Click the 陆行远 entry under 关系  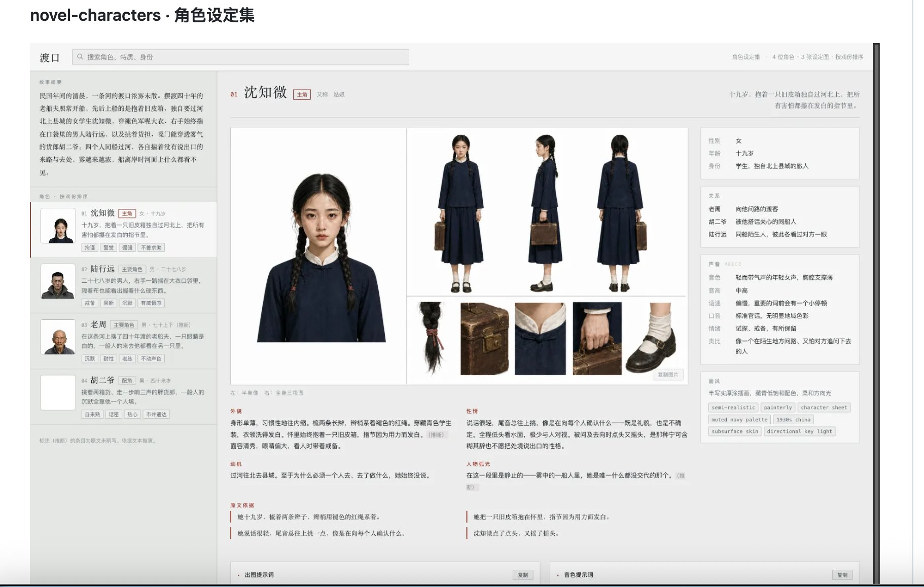point(768,234)
